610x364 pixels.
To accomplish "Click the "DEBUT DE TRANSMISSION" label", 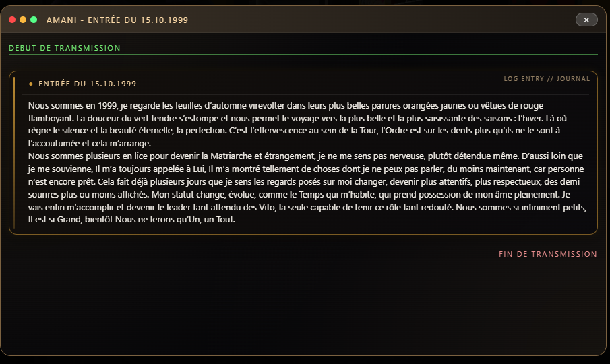I will pyautogui.click(x=65, y=48).
